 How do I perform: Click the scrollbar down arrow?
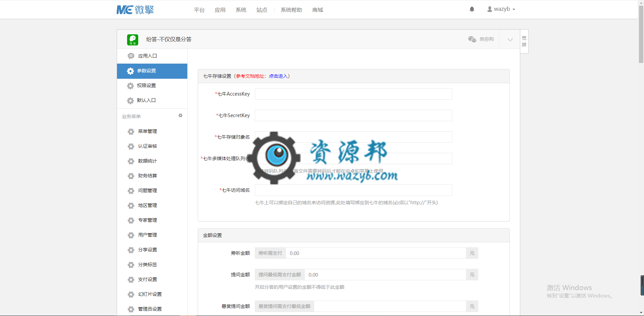tap(641, 313)
